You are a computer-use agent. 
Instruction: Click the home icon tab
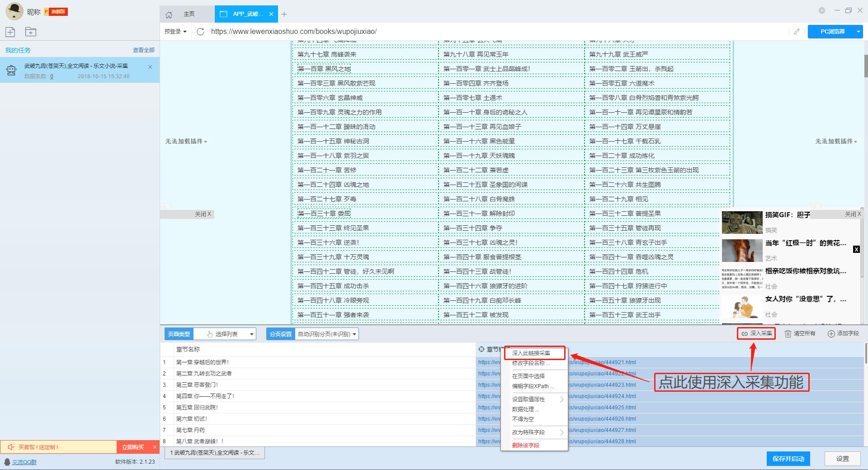(x=169, y=14)
